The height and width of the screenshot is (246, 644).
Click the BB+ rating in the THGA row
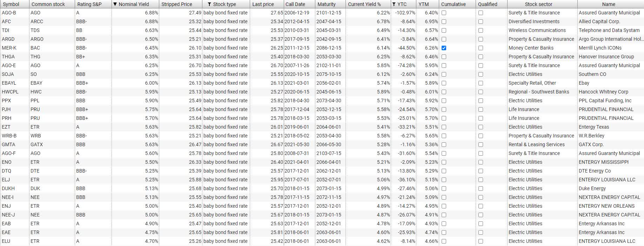[x=93, y=57]
